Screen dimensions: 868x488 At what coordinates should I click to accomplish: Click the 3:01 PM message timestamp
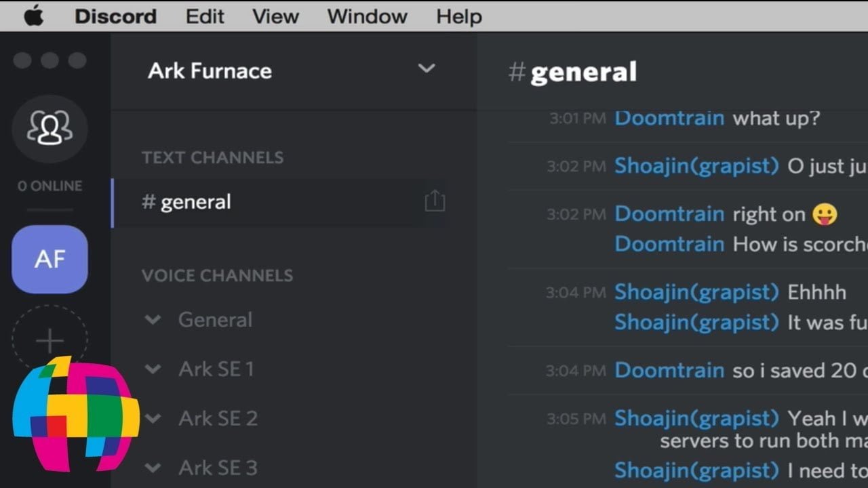tap(578, 118)
